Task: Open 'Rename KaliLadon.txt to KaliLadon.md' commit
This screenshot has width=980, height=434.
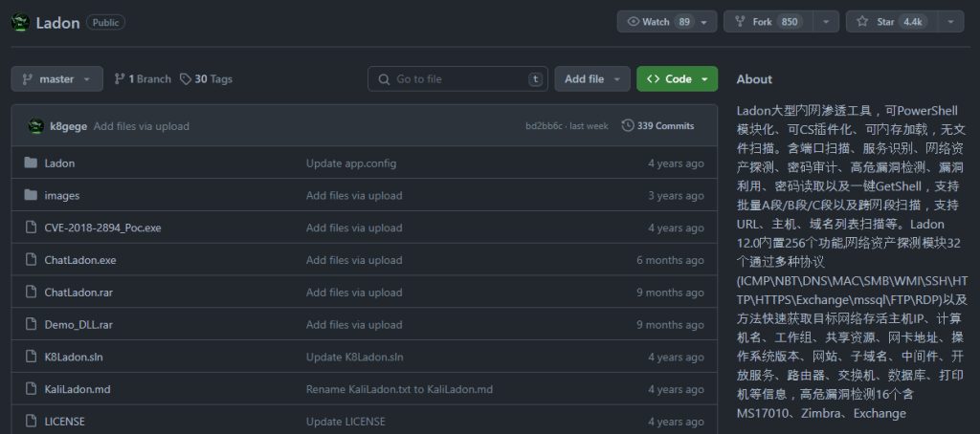Action: coord(399,390)
